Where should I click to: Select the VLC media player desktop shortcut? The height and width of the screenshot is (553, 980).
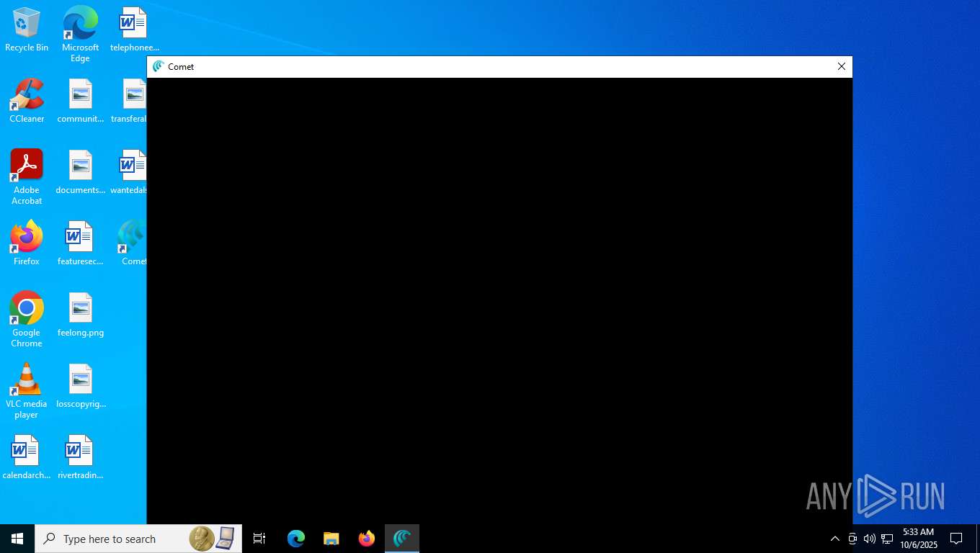[x=27, y=391]
